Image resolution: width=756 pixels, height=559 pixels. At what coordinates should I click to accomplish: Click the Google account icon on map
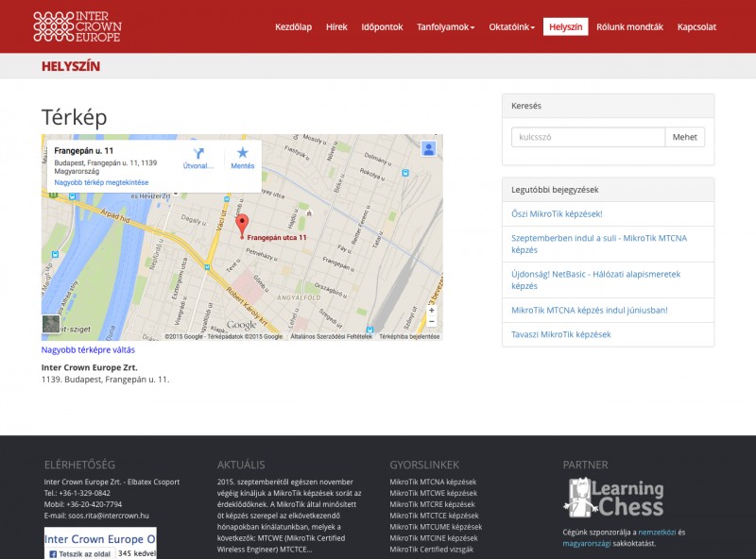click(429, 148)
